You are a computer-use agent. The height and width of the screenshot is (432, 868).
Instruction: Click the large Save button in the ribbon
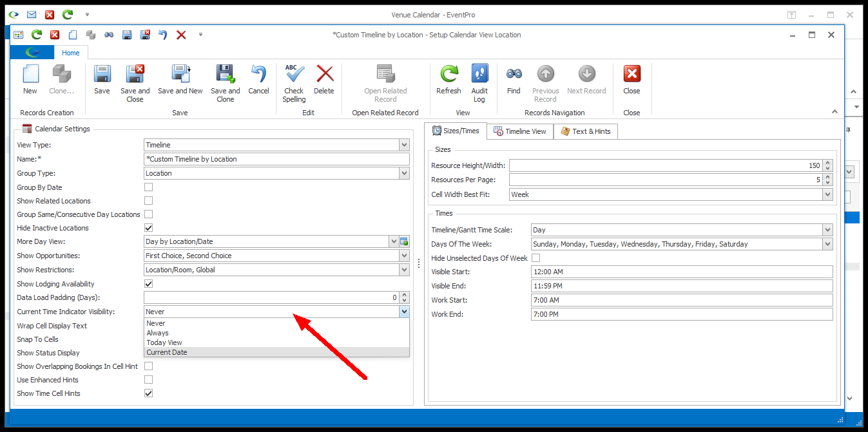coord(102,80)
